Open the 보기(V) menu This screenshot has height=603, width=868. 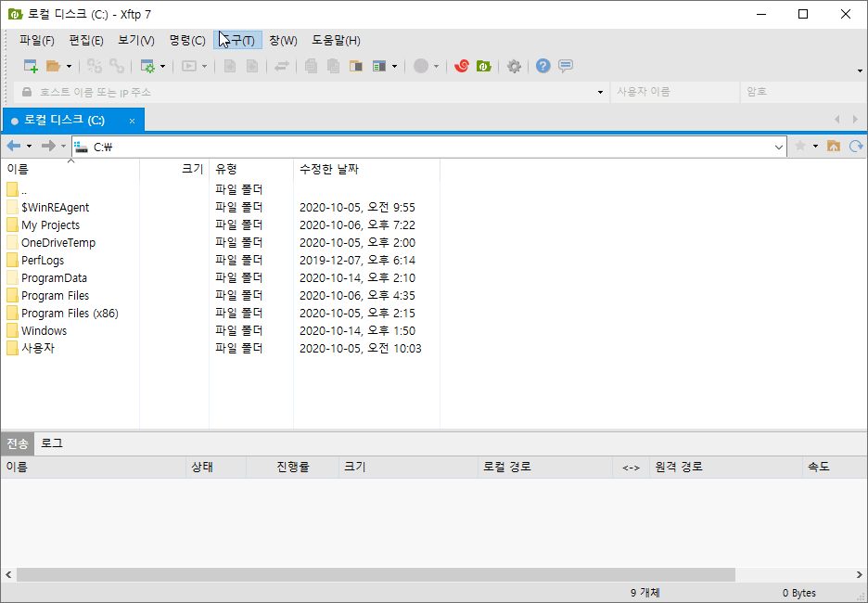(136, 41)
